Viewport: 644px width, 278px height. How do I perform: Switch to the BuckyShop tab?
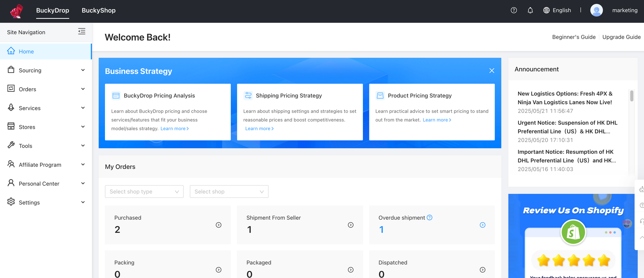99,10
